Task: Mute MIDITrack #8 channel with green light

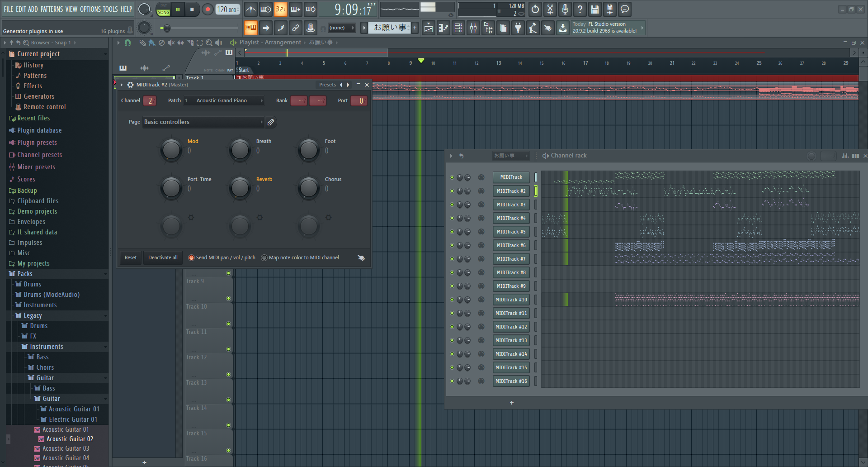Action: [452, 272]
